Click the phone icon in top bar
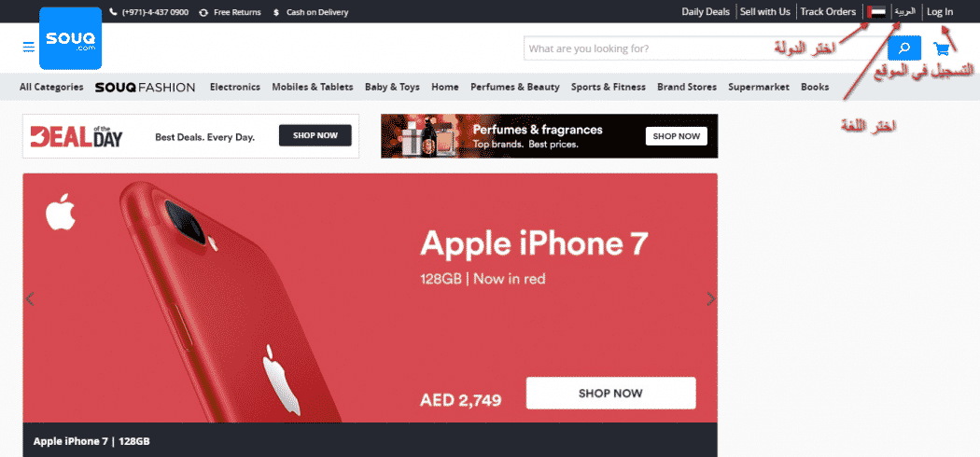Screen dimensions: 980x457 tap(113, 12)
